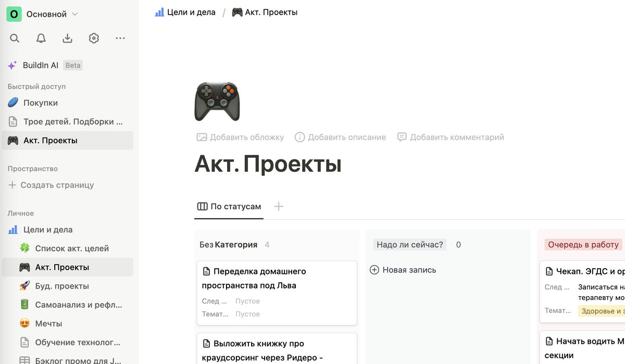Open the search in the sidebar
625x364 pixels.
15,37
